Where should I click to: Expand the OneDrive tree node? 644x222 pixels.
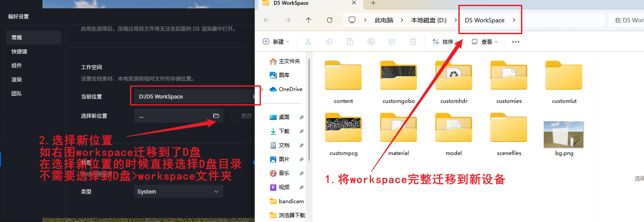[262, 89]
